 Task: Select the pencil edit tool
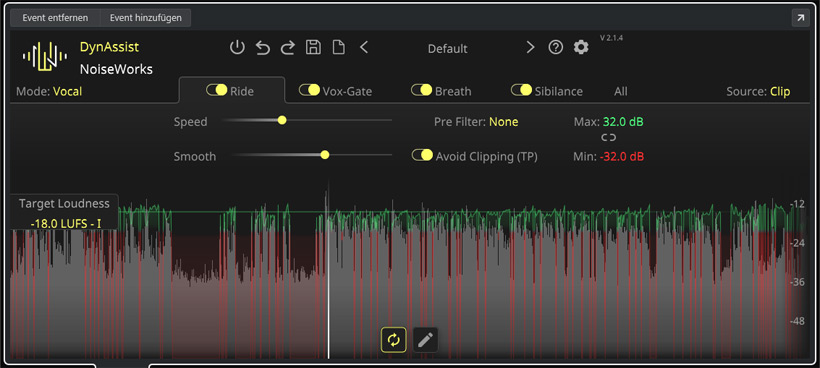[425, 340]
